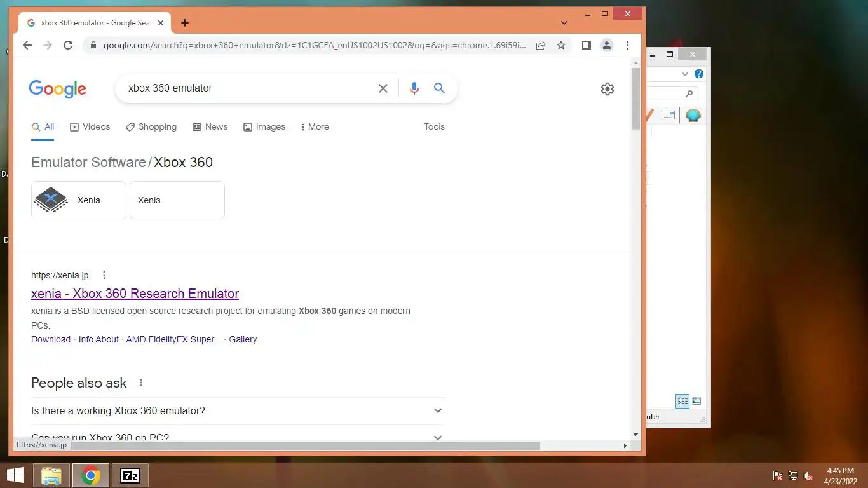Switch to the Videos tab
Image resolution: width=868 pixels, height=488 pixels.
(x=90, y=127)
